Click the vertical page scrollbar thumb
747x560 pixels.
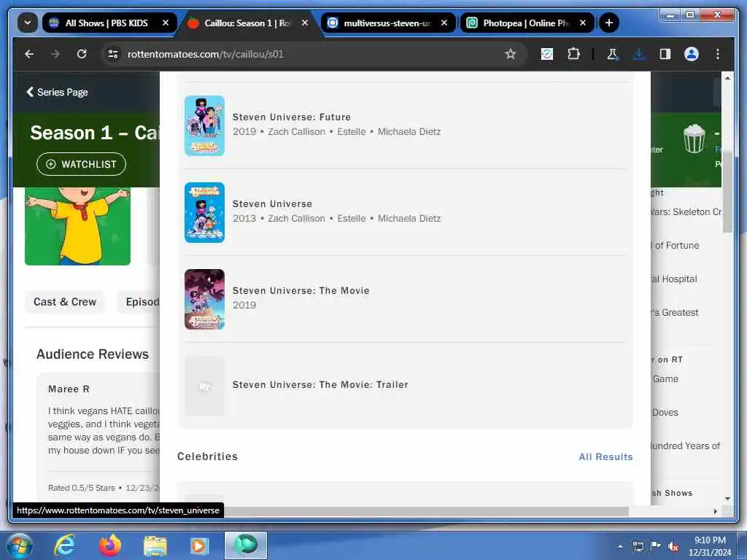pyautogui.click(x=727, y=190)
